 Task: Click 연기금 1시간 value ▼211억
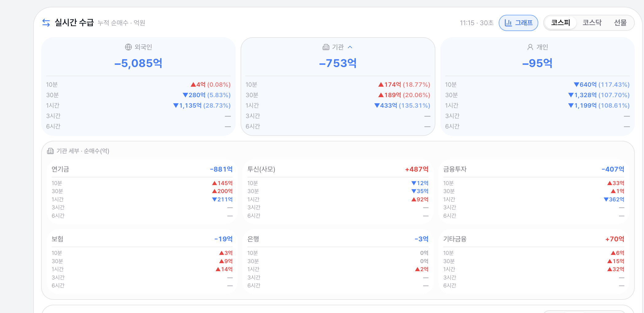pyautogui.click(x=222, y=199)
